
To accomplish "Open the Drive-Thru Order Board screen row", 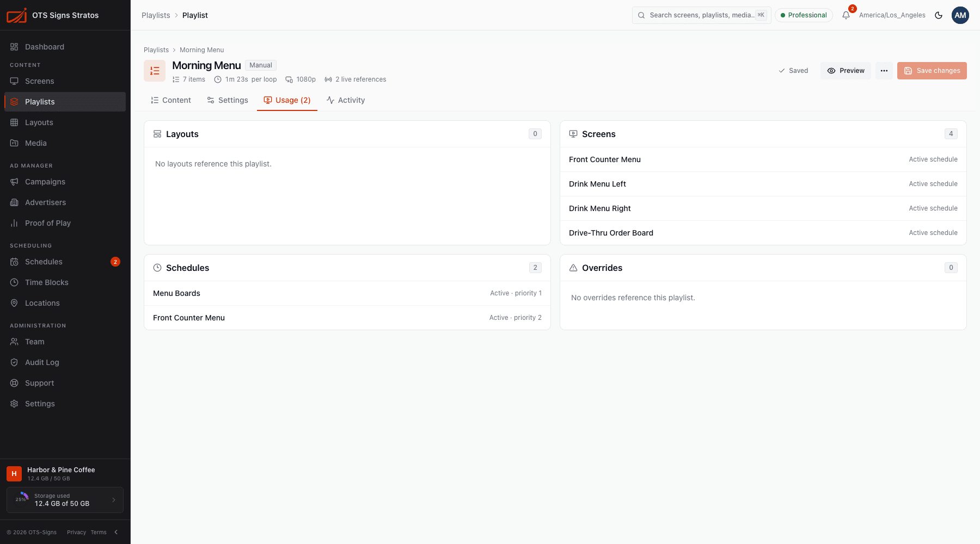I will click(763, 233).
